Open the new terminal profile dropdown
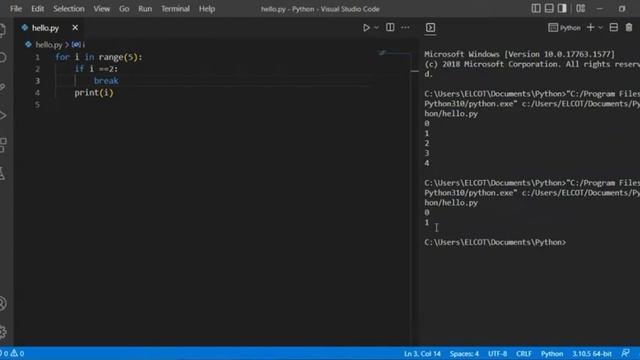 600,28
